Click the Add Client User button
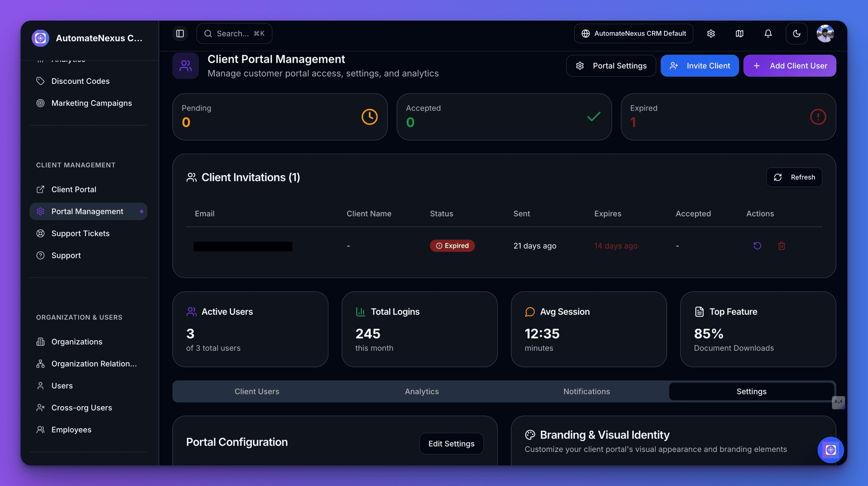 789,66
